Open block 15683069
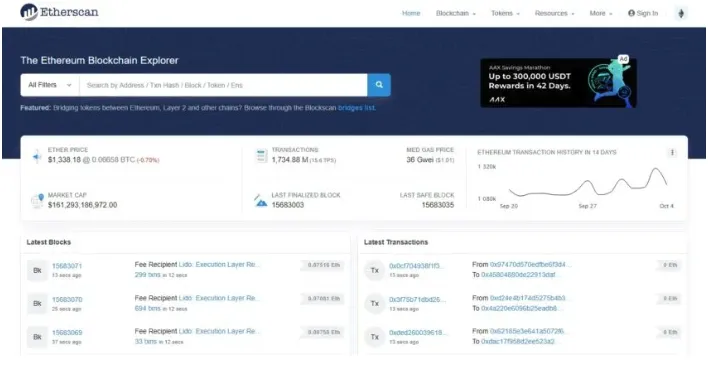This screenshot has height=366, width=708. tap(67, 333)
